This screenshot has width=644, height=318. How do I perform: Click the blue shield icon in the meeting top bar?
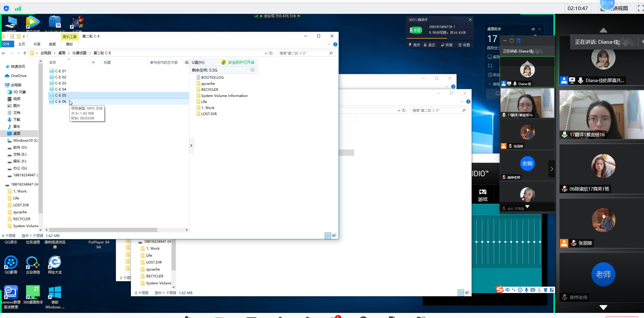6,8
